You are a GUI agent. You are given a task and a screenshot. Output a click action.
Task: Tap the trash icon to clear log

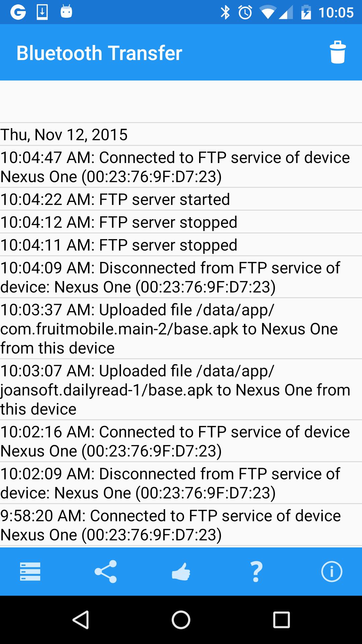[x=338, y=52]
